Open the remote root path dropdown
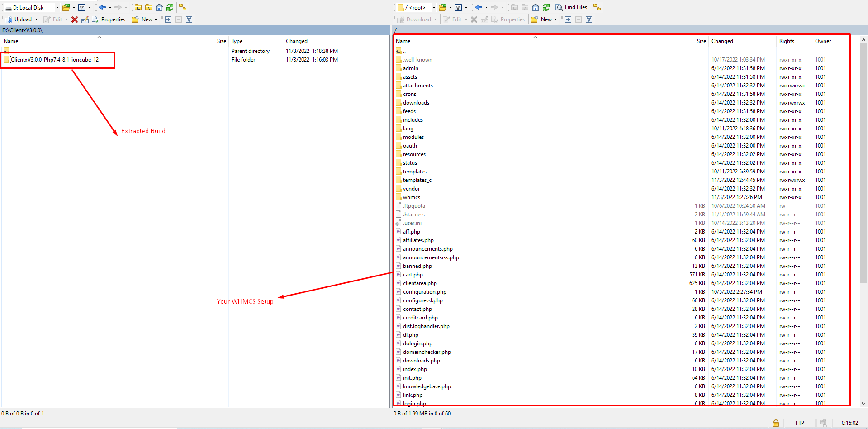The image size is (868, 429). coord(433,8)
